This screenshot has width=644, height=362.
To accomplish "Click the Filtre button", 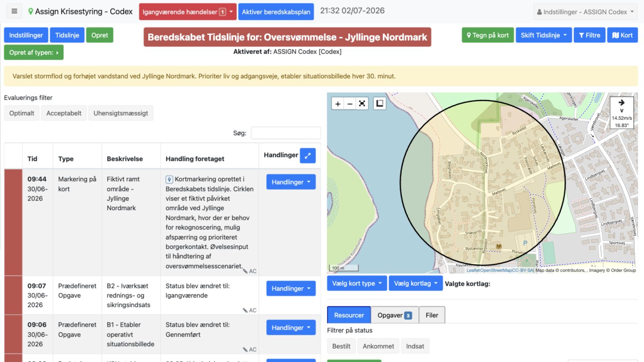I will (x=590, y=35).
